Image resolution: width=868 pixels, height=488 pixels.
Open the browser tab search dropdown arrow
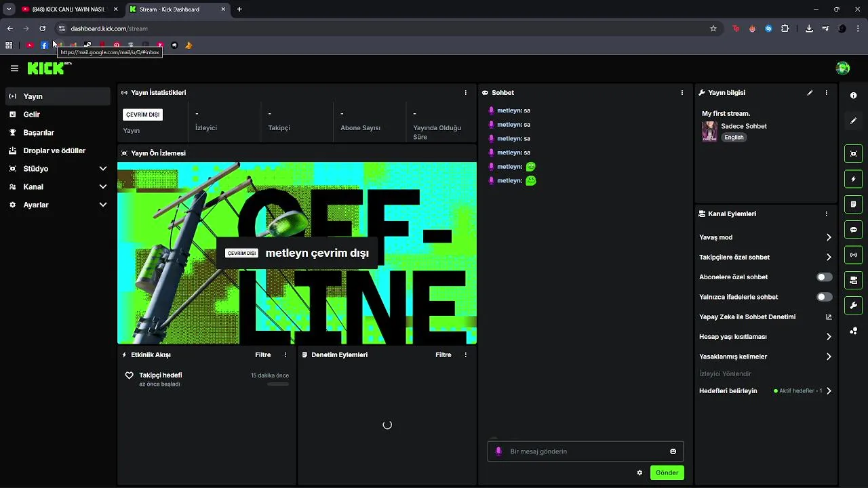point(9,9)
